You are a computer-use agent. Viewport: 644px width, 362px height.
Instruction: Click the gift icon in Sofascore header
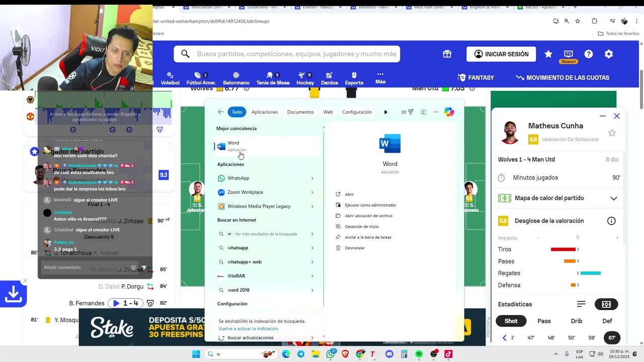tap(447, 54)
